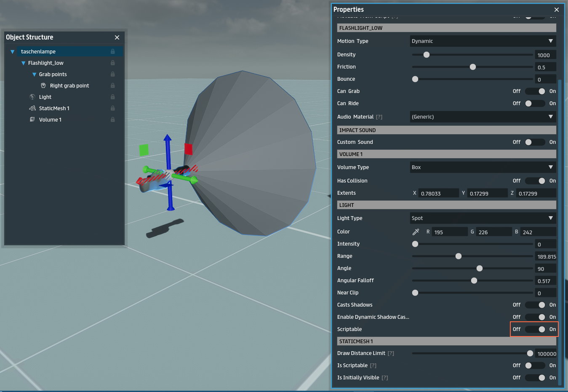Open the help tooltip next to Is Scriptable
Image resolution: width=568 pixels, height=392 pixels.
coord(373,366)
